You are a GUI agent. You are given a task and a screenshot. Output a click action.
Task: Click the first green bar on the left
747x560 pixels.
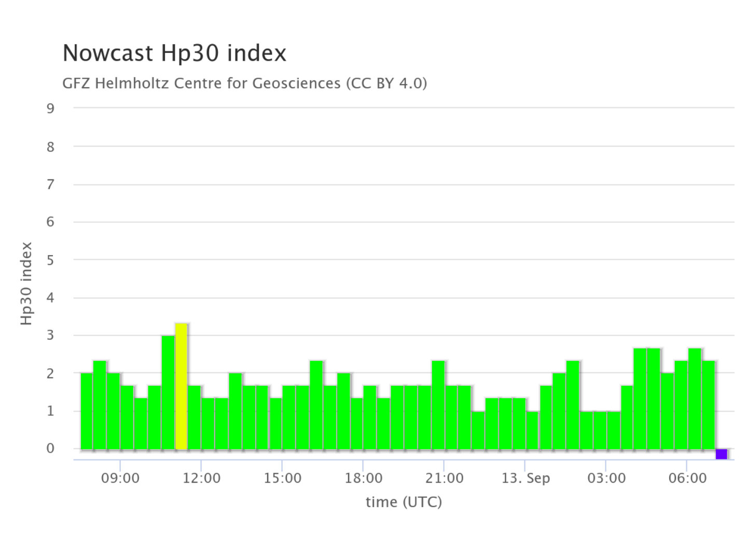[x=87, y=411]
